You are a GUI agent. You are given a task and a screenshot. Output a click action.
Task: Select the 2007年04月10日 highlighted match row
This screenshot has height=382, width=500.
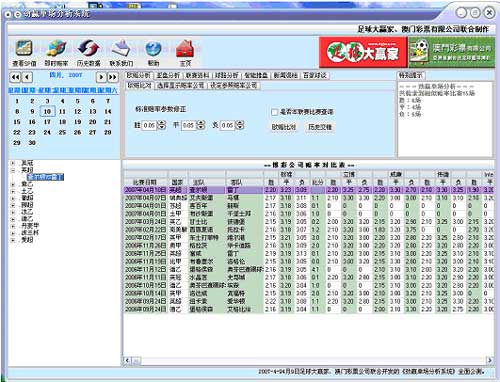309,190
